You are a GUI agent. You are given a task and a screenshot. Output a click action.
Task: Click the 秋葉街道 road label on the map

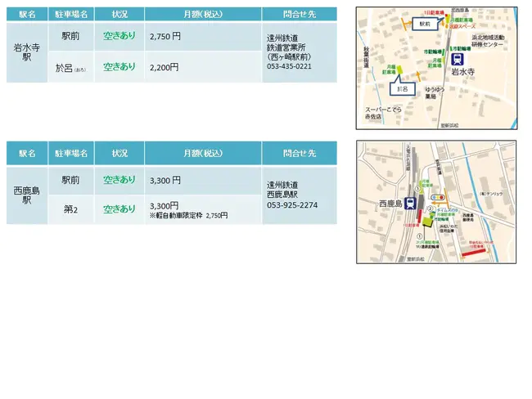367,57
